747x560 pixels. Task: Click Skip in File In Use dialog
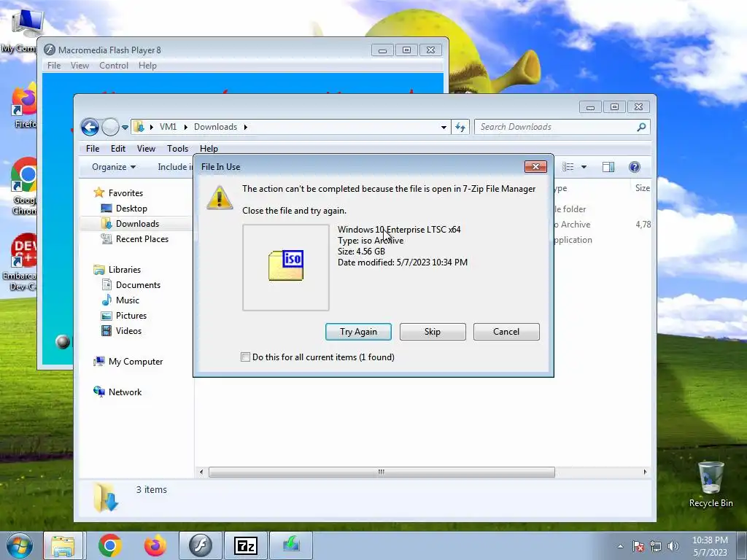(433, 332)
